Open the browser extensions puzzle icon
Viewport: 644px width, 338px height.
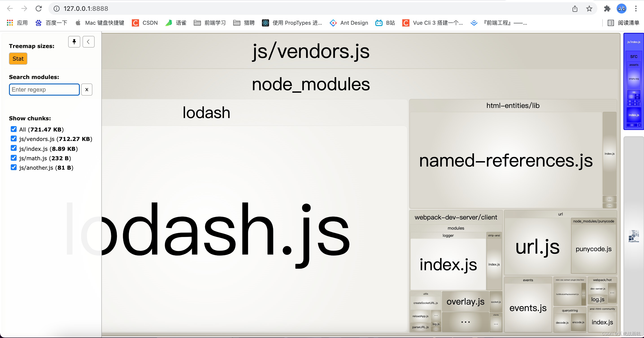coord(607,9)
